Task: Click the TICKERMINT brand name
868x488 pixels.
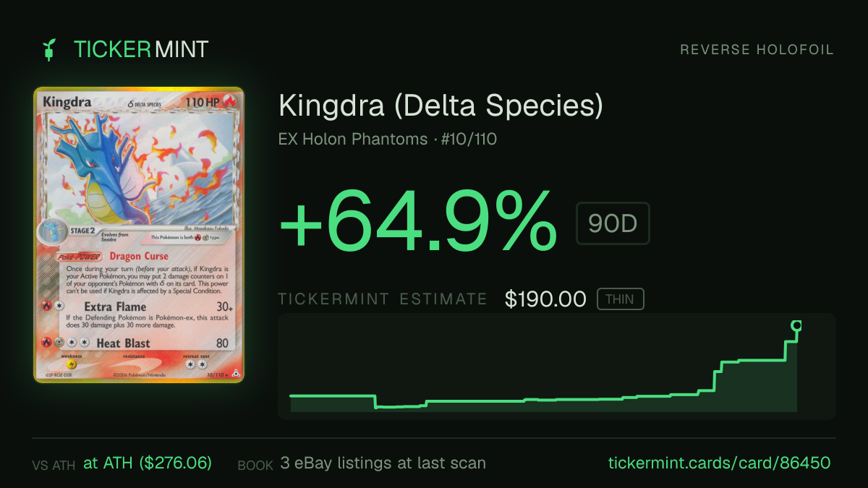Action: coord(141,50)
